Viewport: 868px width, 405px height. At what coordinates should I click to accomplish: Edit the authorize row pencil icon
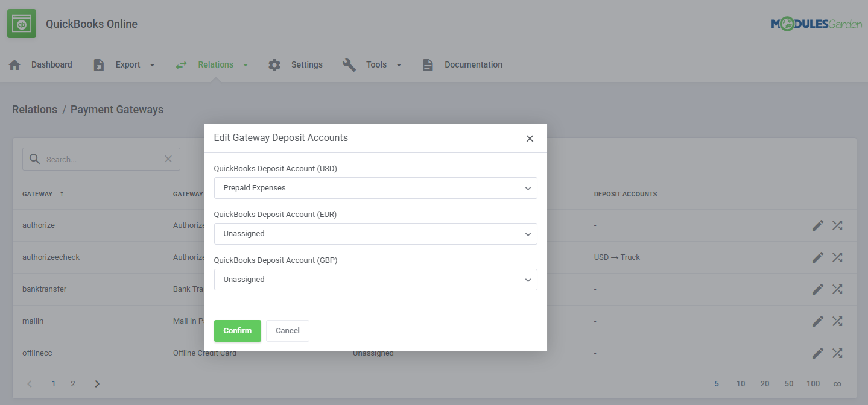(x=817, y=225)
